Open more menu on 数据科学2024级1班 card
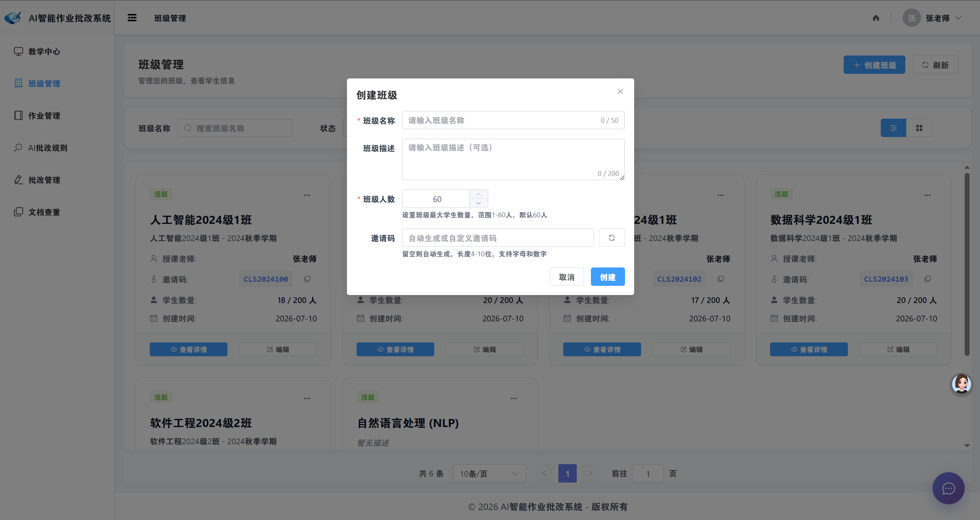Image resolution: width=980 pixels, height=520 pixels. point(928,195)
